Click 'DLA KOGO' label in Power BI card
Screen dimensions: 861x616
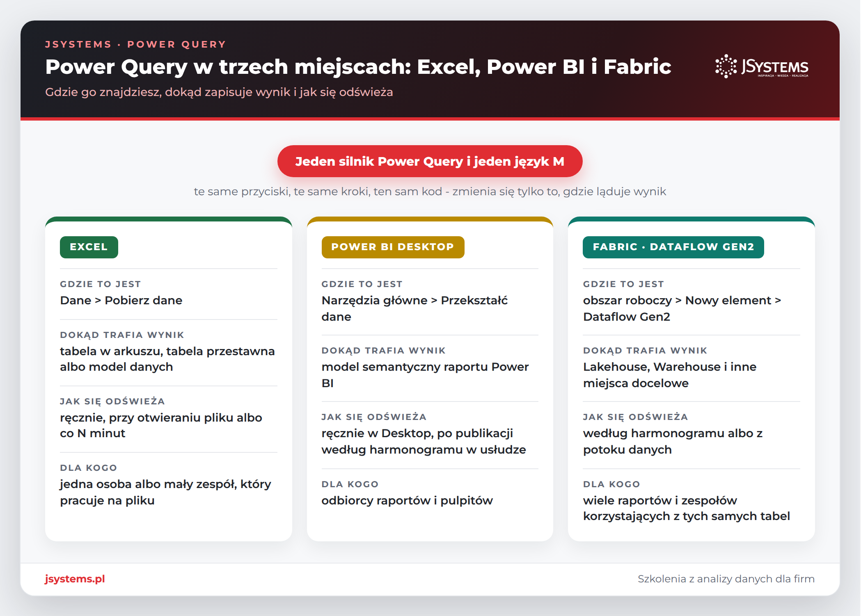point(350,484)
